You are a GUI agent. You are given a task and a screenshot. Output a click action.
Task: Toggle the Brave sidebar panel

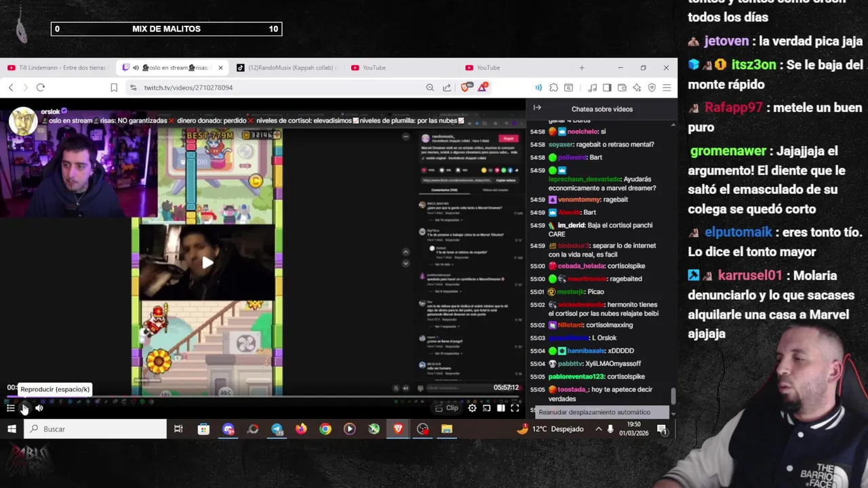(x=607, y=87)
